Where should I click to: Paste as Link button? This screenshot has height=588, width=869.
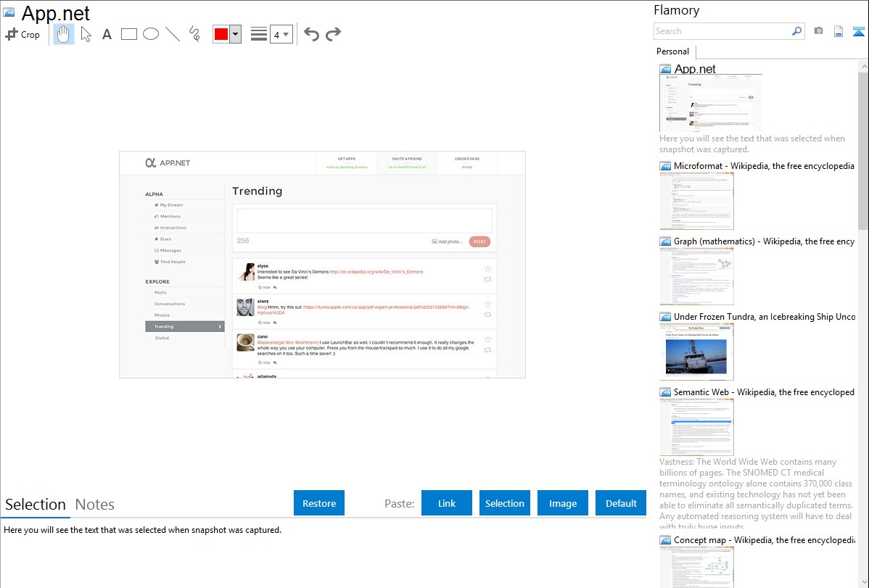[447, 503]
